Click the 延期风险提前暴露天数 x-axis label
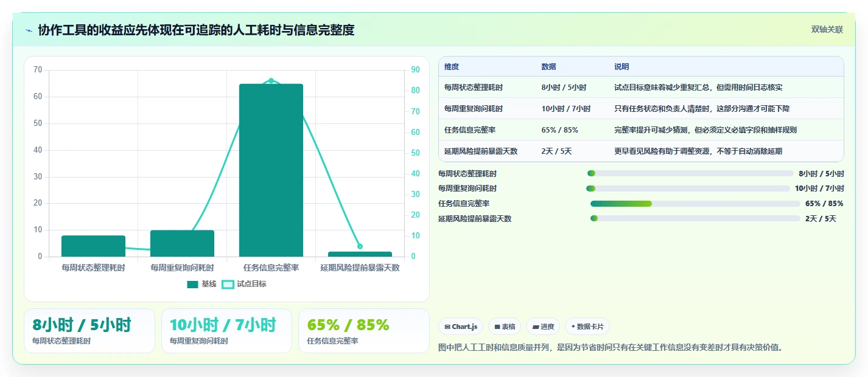 [x=360, y=268]
